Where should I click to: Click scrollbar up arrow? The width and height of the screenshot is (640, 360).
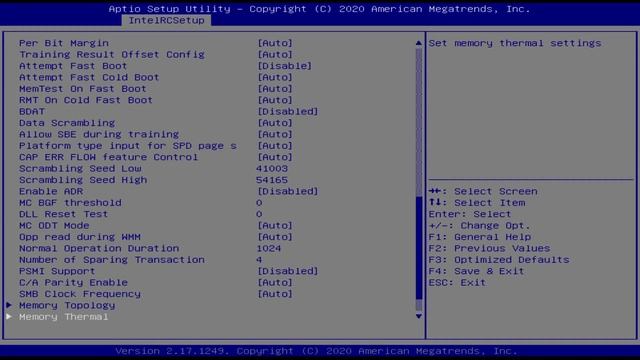pos(419,43)
